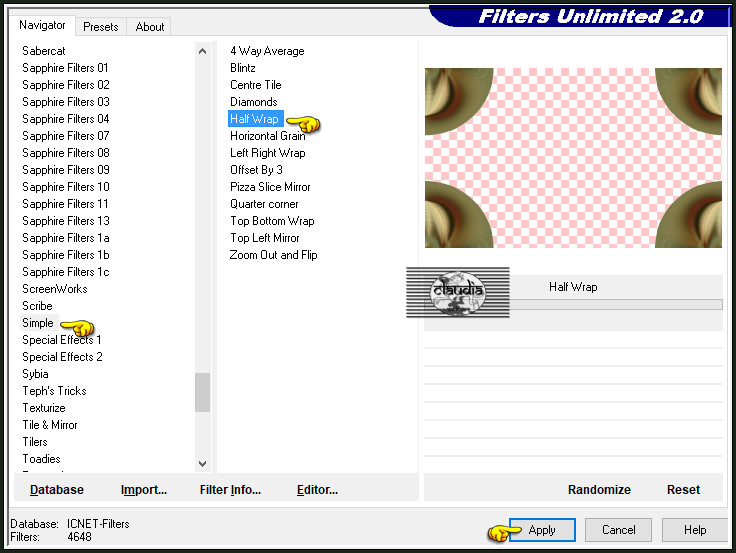Choose the Top Bottom Wrap filter

click(272, 221)
